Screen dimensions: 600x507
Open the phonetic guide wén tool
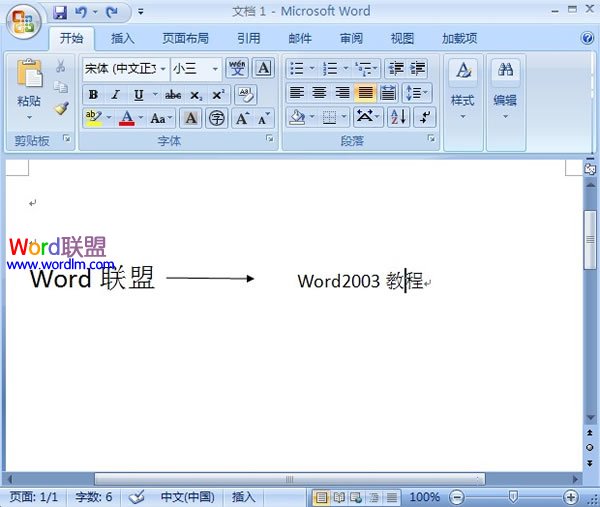click(x=237, y=68)
